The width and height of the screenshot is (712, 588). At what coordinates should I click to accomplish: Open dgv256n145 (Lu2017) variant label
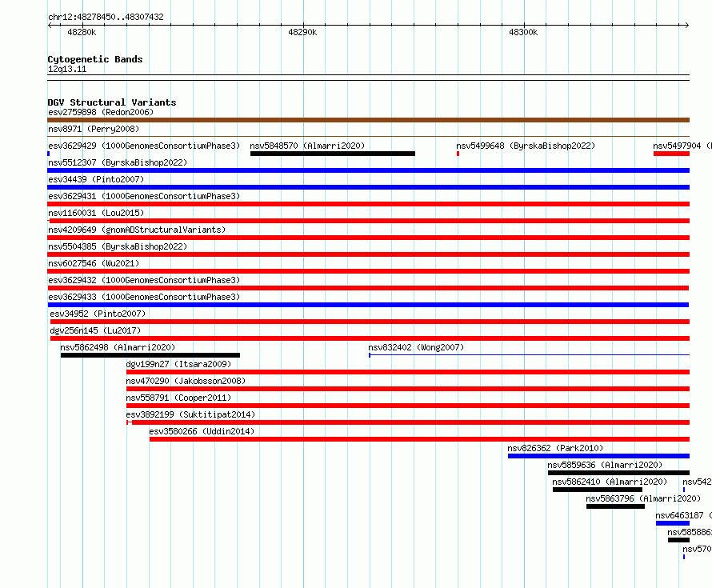(x=95, y=330)
